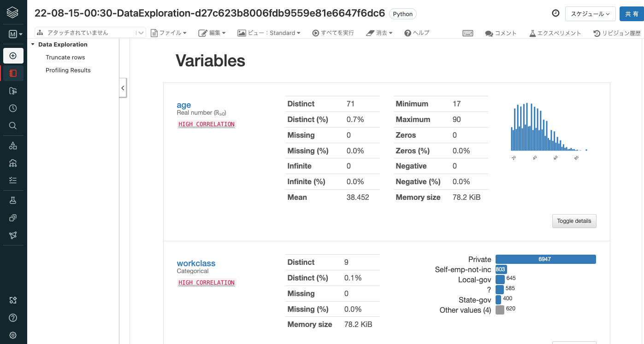Open the Search magnifier icon in sidebar

[x=13, y=126]
